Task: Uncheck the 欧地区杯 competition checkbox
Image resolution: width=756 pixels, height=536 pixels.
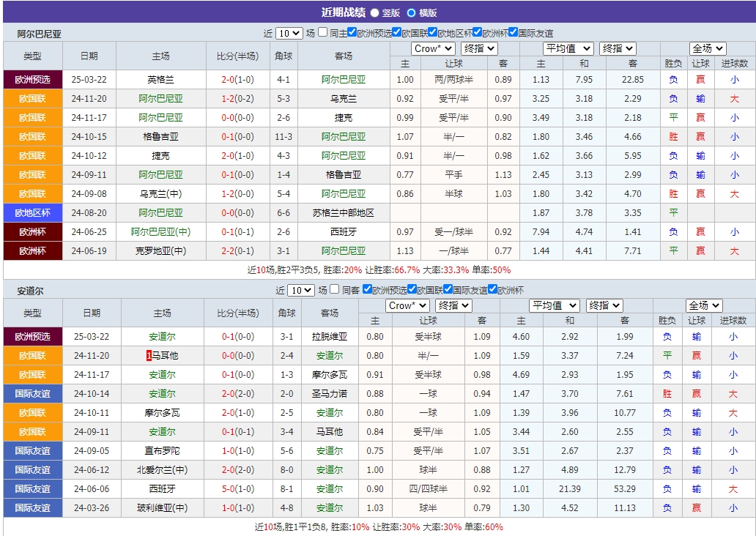Action: click(x=432, y=31)
